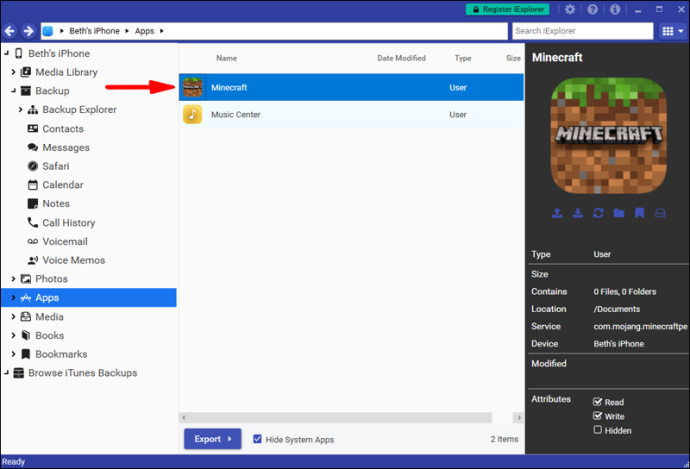
Task: Sort list by Name column header
Action: pyautogui.click(x=226, y=58)
